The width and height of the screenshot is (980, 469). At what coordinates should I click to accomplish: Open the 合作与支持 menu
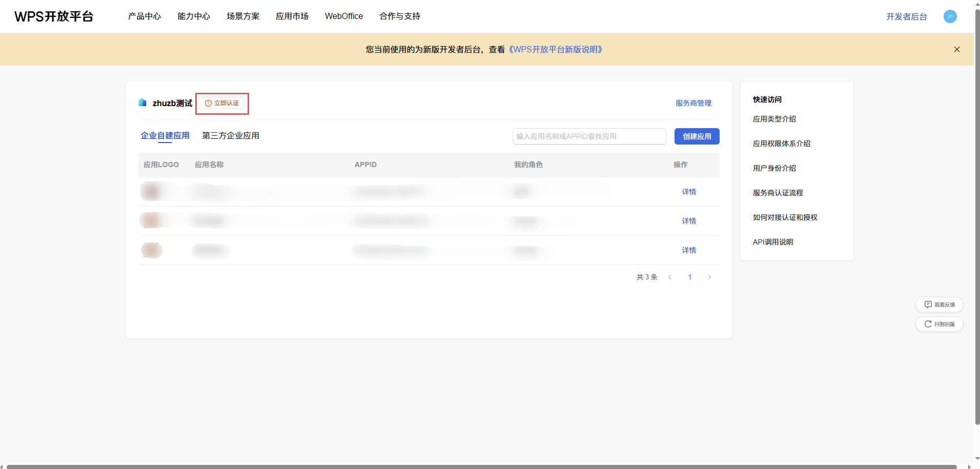coord(399,16)
